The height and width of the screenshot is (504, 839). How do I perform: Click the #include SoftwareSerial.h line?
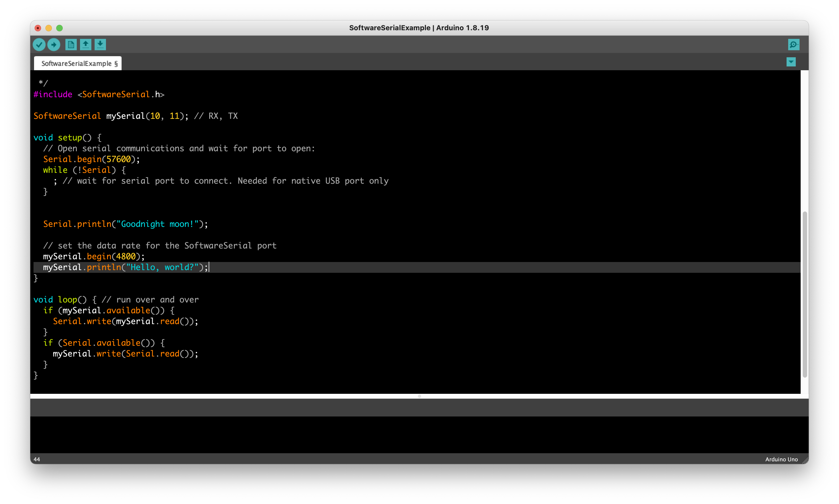[99, 95]
